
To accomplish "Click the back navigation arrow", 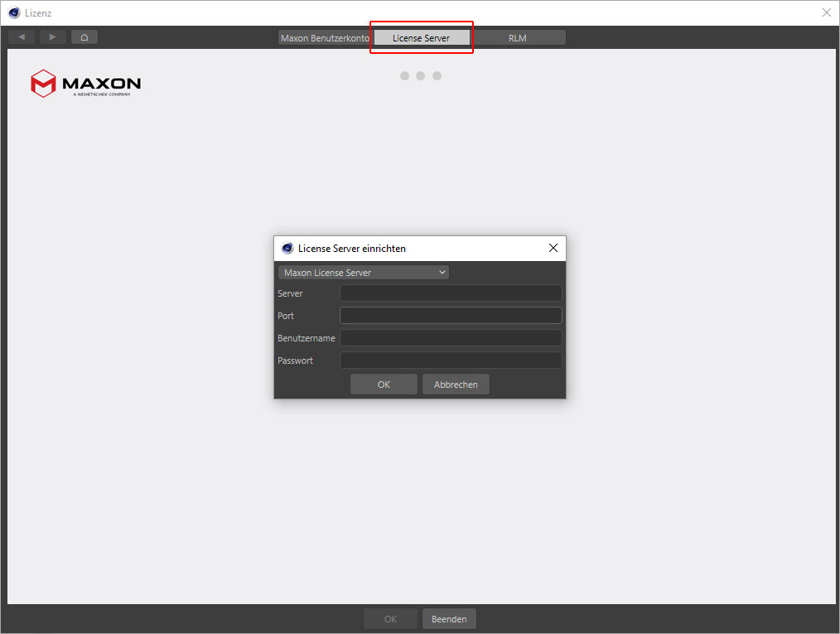I will pyautogui.click(x=22, y=37).
